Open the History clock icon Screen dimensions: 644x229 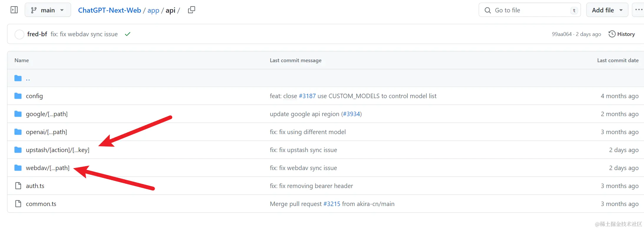coord(612,34)
